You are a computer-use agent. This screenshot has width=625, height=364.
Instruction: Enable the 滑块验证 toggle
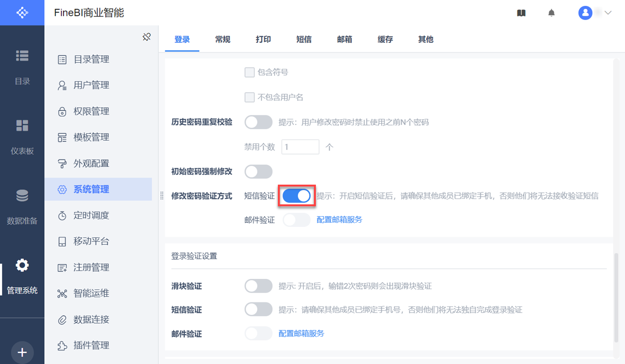(x=259, y=286)
